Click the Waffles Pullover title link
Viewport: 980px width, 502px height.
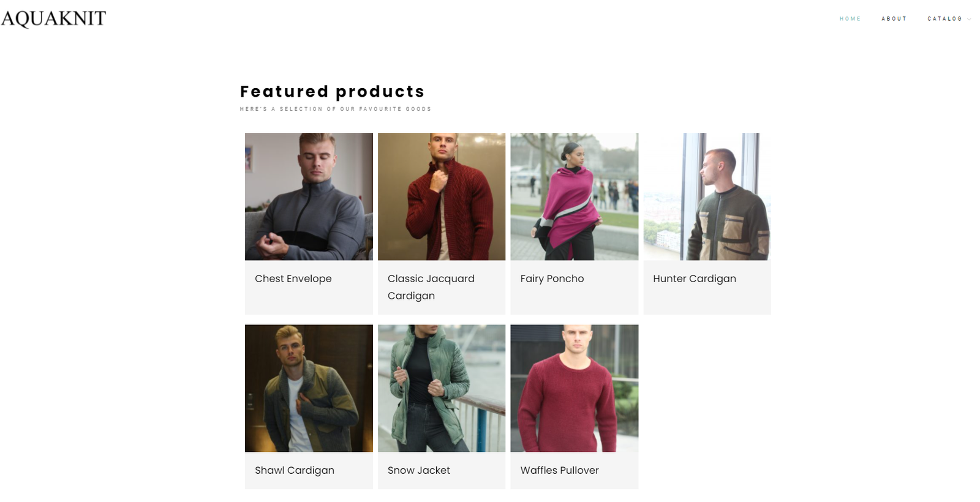click(560, 470)
